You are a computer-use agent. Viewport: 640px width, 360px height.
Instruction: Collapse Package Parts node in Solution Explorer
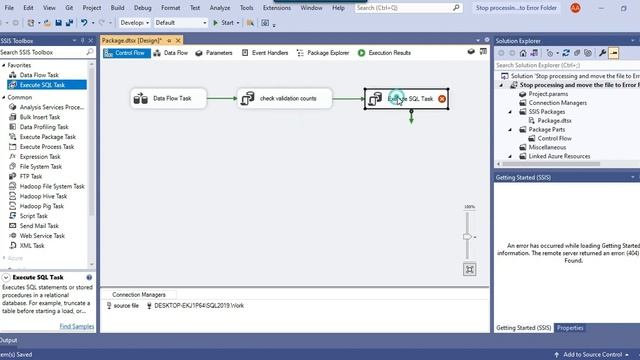click(510, 130)
